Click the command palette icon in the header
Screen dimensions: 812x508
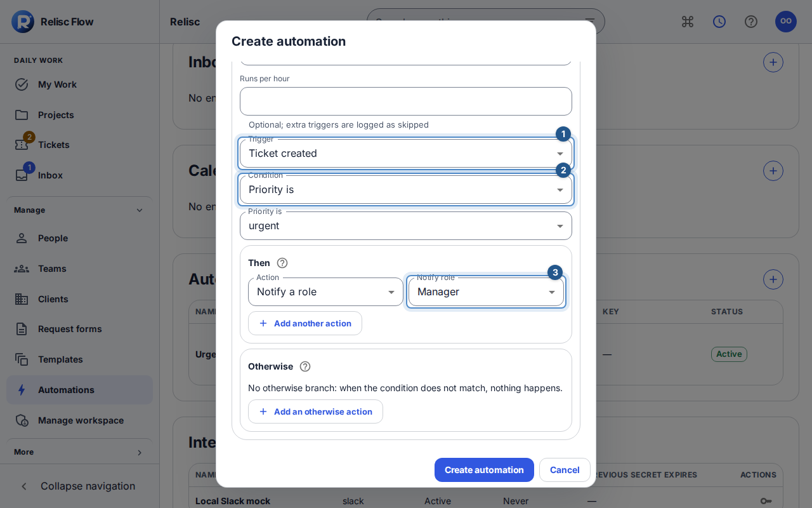[688, 22]
